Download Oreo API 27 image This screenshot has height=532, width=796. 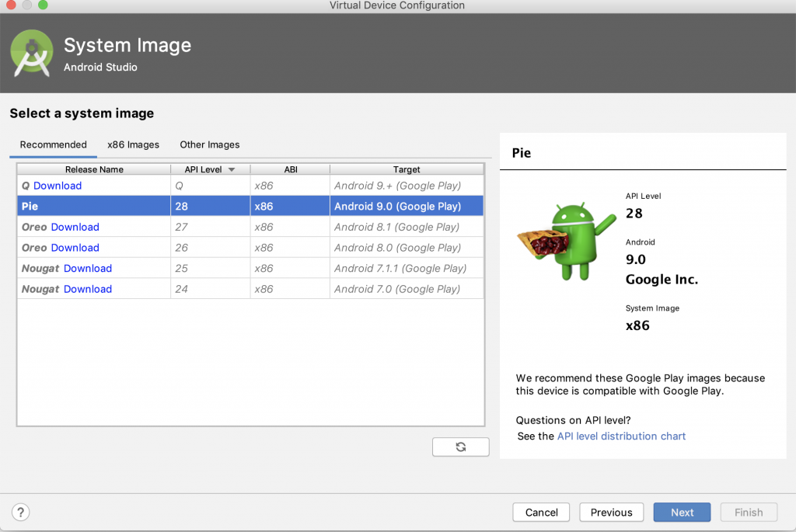(x=75, y=227)
